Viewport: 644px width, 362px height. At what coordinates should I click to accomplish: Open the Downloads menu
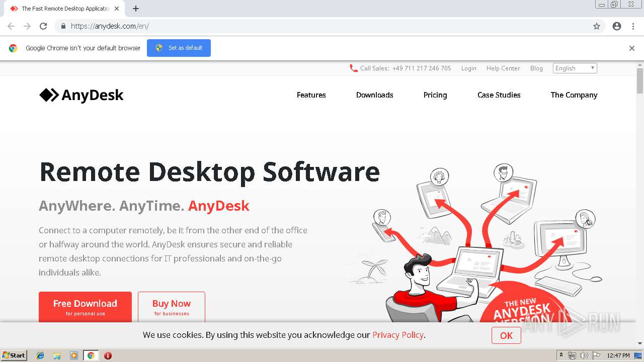click(375, 95)
